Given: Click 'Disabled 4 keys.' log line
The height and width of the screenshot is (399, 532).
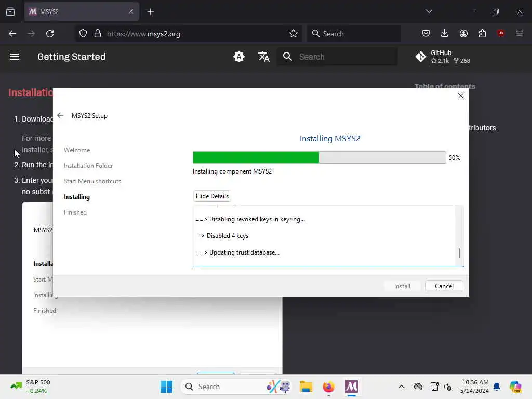Looking at the screenshot, I should click(x=224, y=236).
